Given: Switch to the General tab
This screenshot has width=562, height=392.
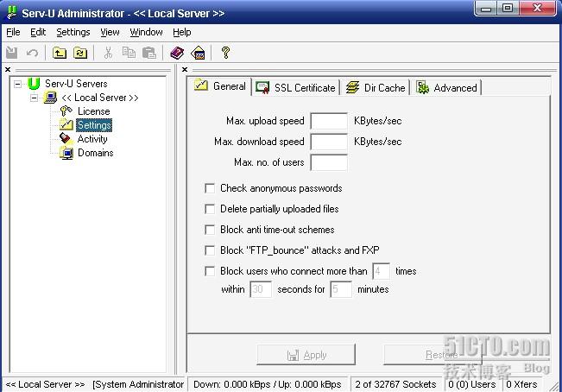Looking at the screenshot, I should (x=220, y=86).
